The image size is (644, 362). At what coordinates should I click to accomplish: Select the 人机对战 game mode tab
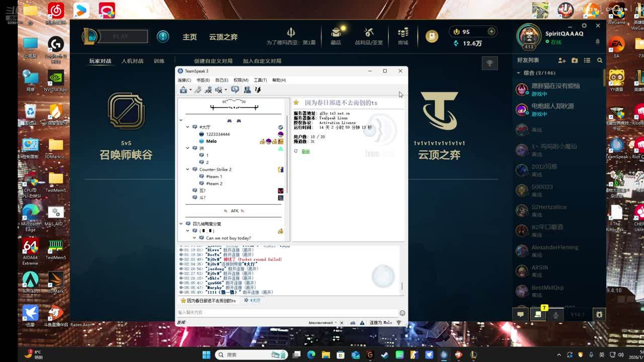pyautogui.click(x=132, y=61)
